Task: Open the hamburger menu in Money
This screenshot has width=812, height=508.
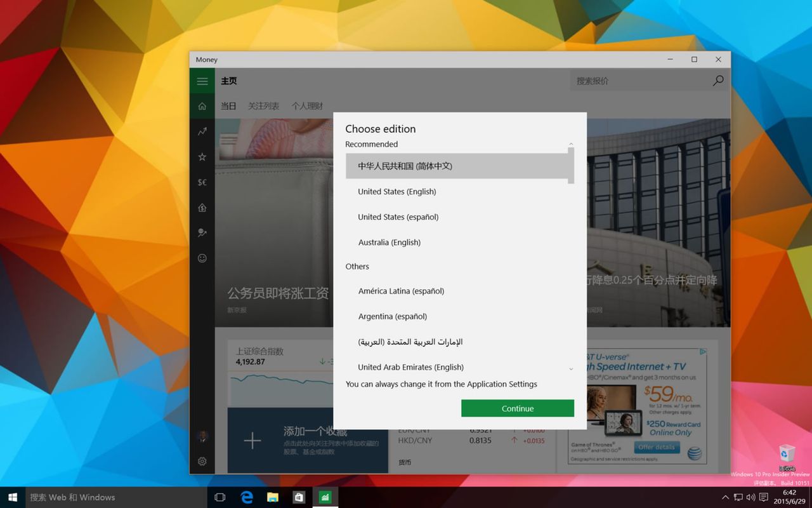Action: [202, 81]
